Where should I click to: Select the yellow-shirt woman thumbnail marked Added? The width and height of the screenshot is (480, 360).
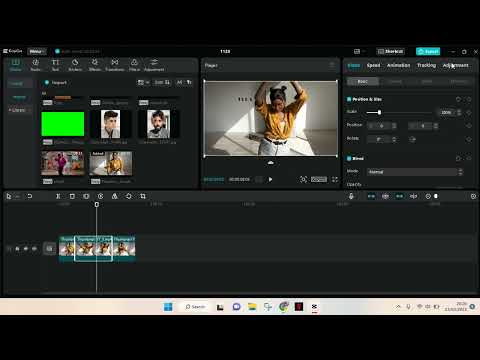110,163
